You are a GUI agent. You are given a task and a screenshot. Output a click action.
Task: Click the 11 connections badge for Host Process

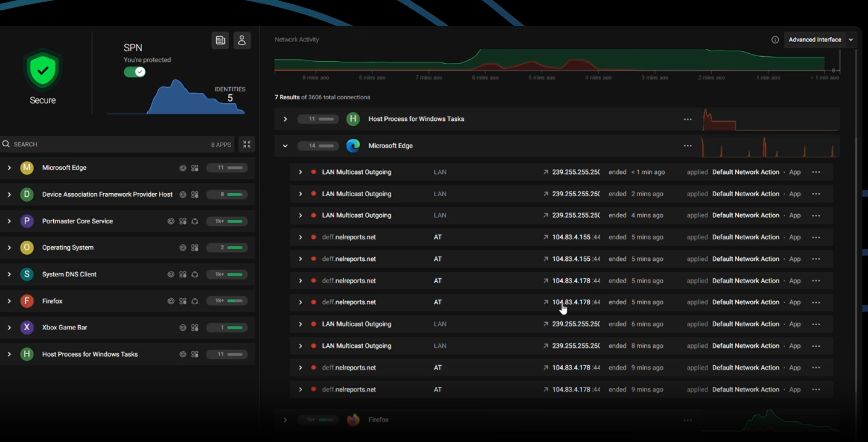[318, 119]
